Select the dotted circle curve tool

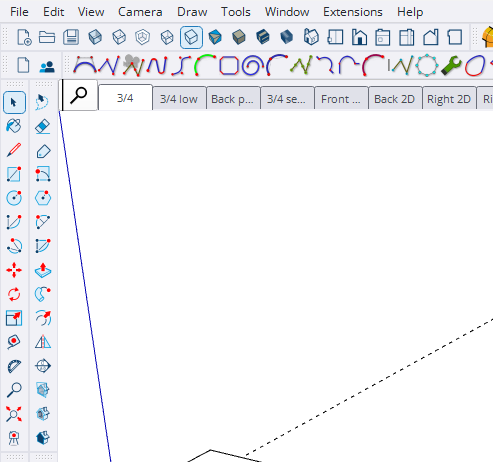(x=427, y=65)
